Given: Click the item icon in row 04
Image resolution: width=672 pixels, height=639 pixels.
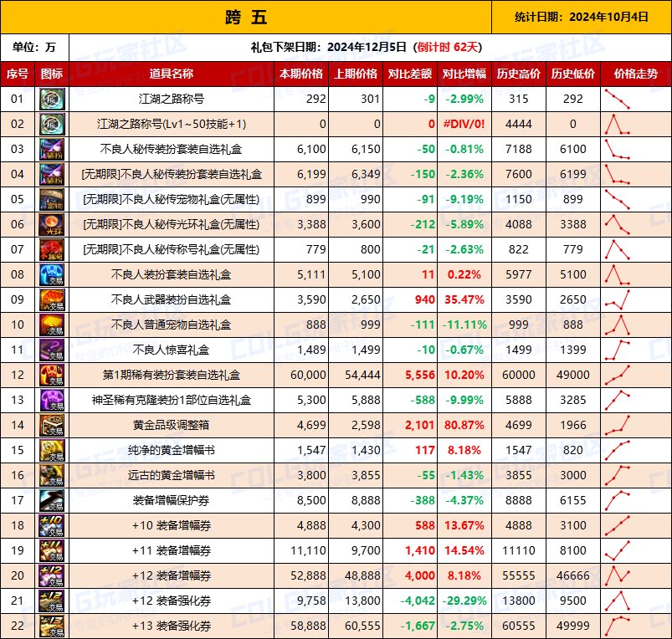Looking at the screenshot, I should [x=52, y=174].
